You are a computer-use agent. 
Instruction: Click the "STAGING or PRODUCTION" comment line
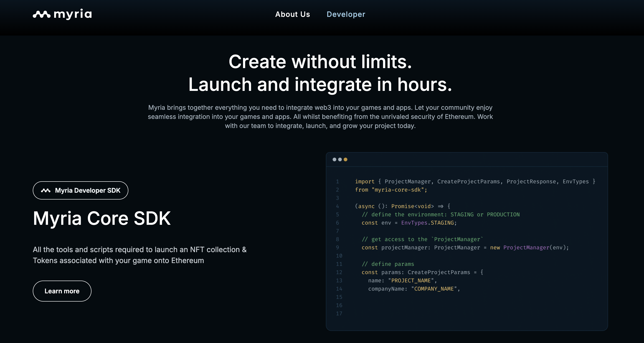click(x=441, y=215)
